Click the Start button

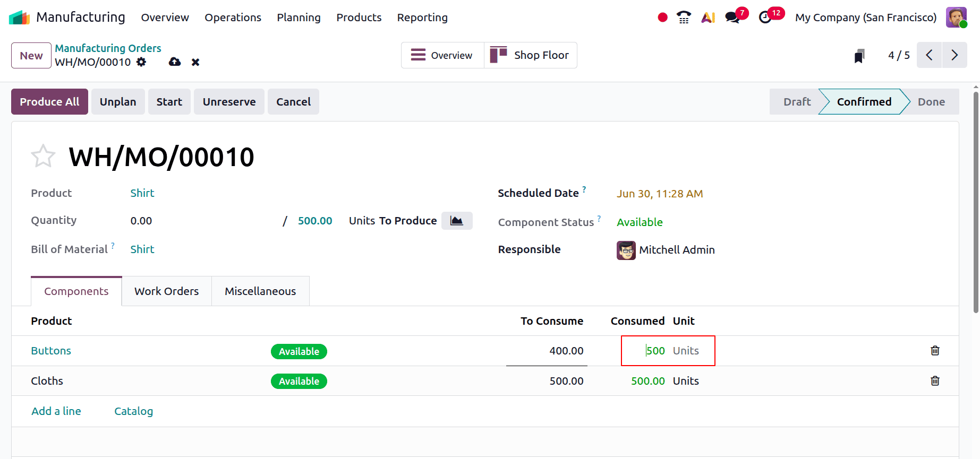click(169, 102)
